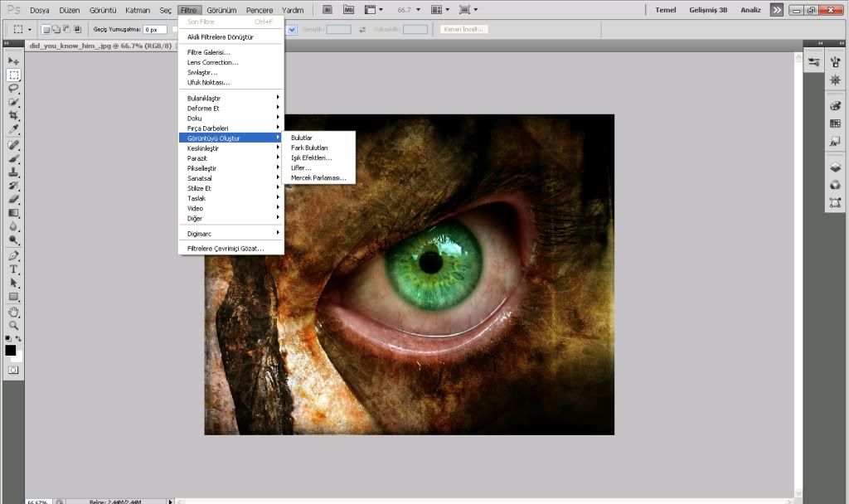Select the Clone Stamp tool
This screenshot has height=504, width=849.
tap(13, 172)
